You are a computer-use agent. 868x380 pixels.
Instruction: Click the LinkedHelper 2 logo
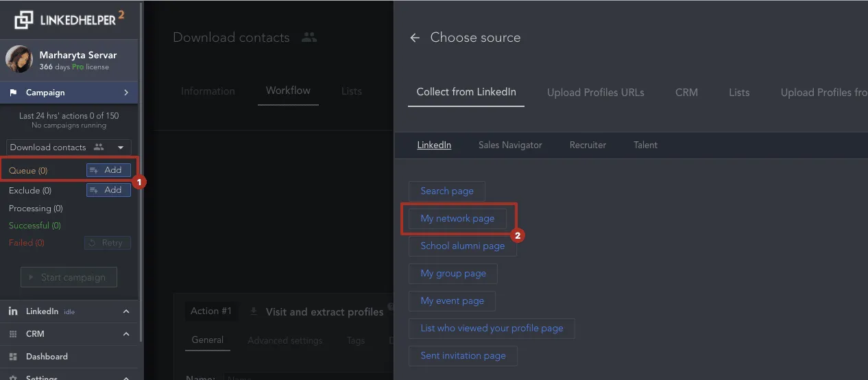(69, 19)
